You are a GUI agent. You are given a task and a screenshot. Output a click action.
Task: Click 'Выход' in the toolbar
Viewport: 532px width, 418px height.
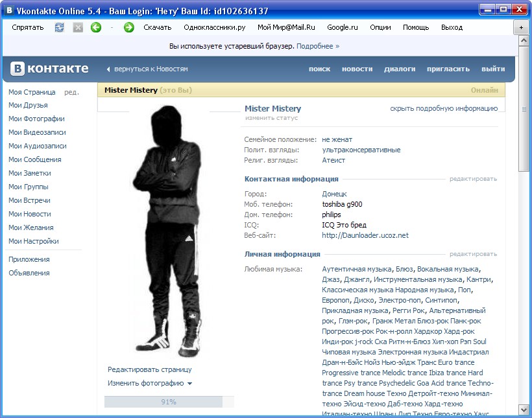(x=452, y=27)
